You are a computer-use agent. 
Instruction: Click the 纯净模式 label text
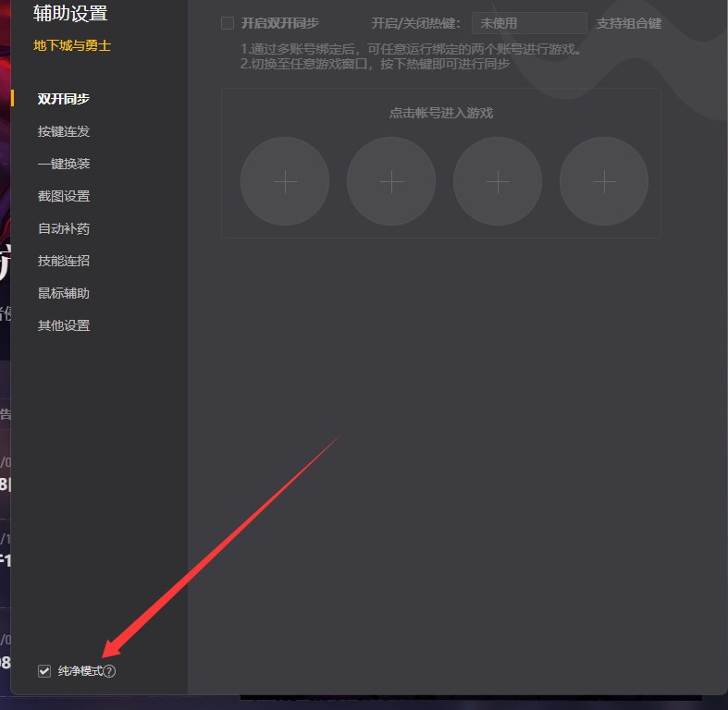coord(80,671)
